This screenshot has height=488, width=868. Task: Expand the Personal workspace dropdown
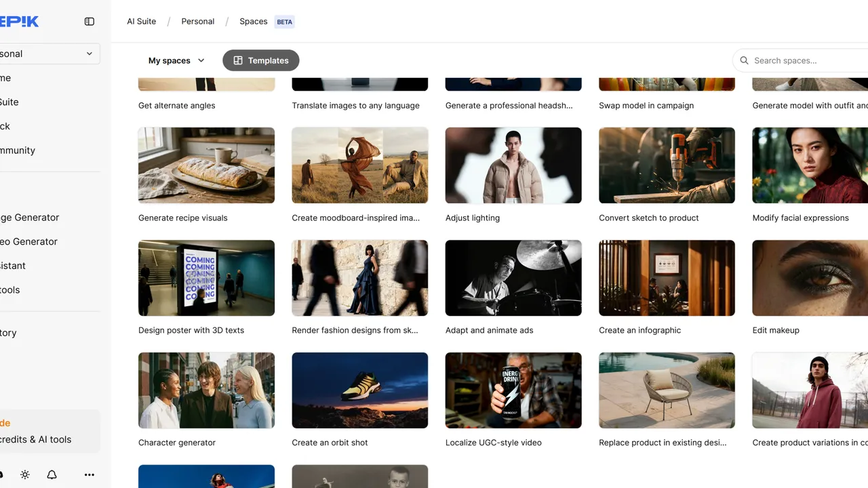49,54
